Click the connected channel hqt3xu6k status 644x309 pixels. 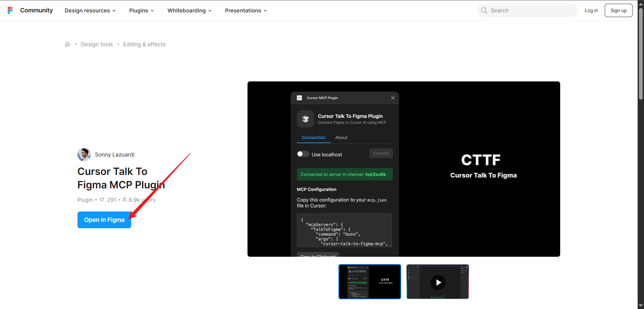coord(345,174)
